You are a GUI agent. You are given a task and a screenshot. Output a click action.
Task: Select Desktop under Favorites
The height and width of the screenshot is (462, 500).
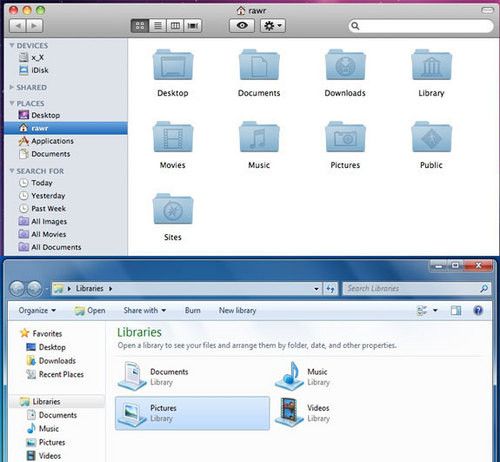[x=46, y=347]
